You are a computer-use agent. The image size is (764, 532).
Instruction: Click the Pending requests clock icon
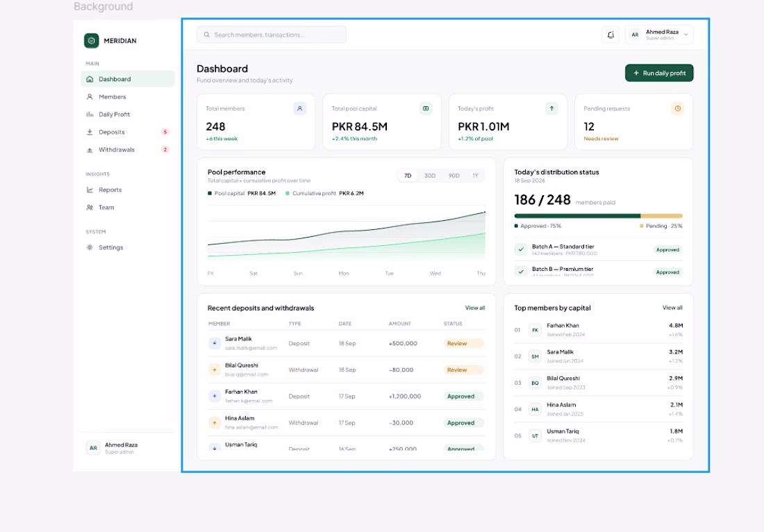[x=678, y=108]
